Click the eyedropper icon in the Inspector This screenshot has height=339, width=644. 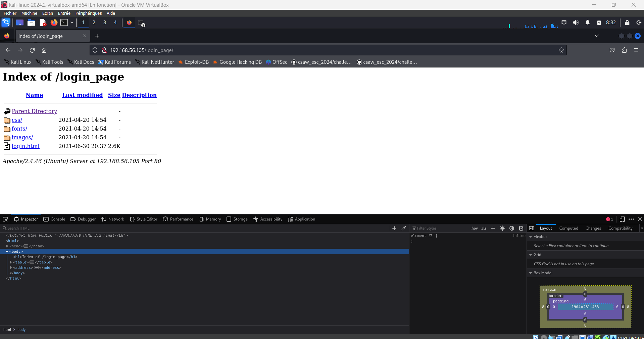tap(404, 228)
